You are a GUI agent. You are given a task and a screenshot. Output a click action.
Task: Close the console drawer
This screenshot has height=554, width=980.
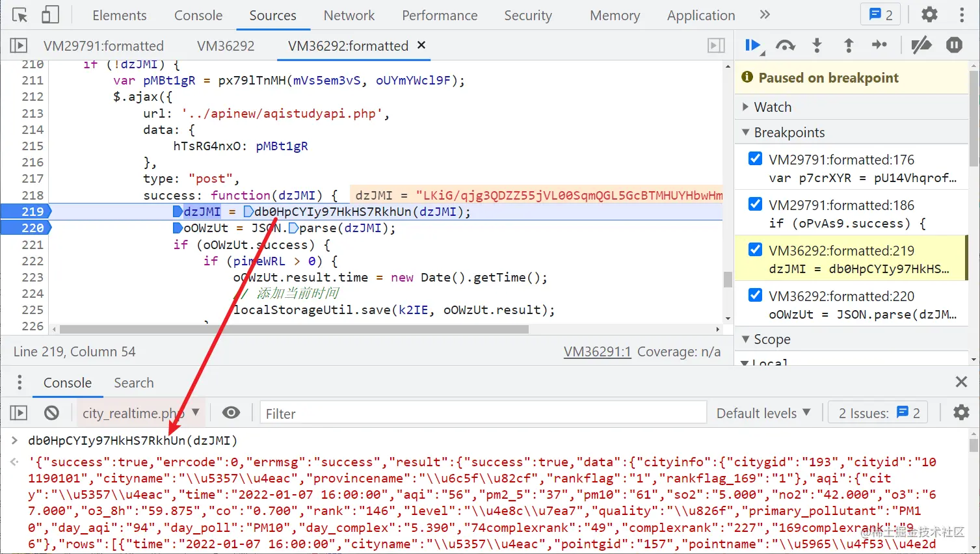(x=962, y=382)
